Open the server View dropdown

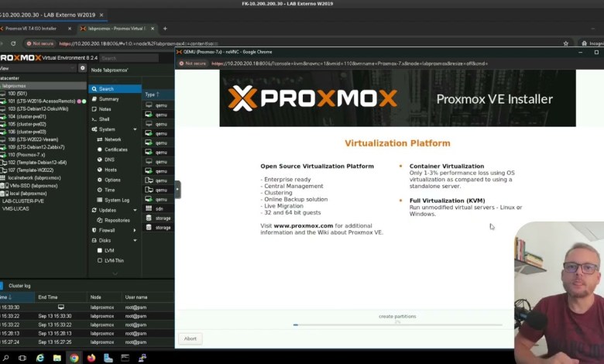click(x=38, y=68)
